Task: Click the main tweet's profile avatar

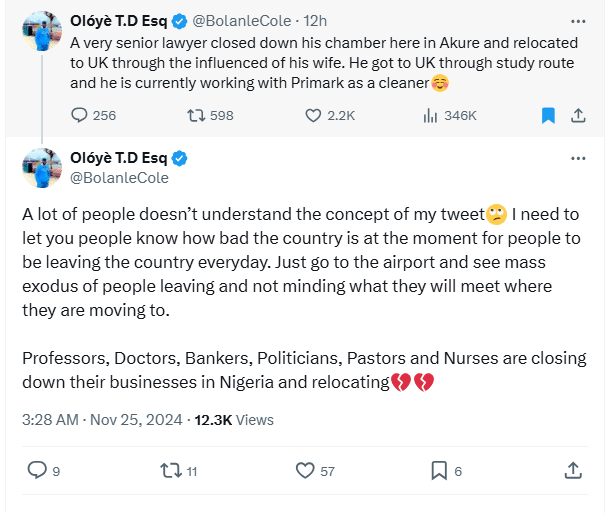Action: coord(41,168)
